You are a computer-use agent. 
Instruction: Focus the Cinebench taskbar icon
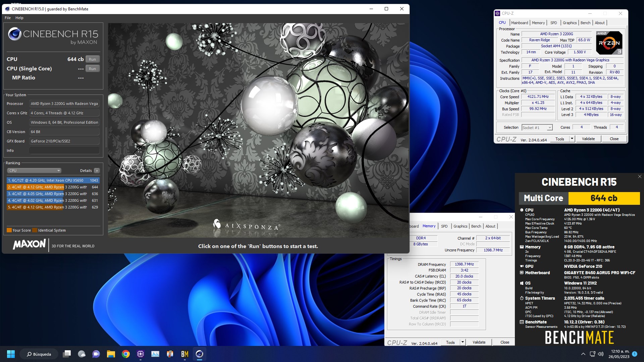(x=200, y=354)
